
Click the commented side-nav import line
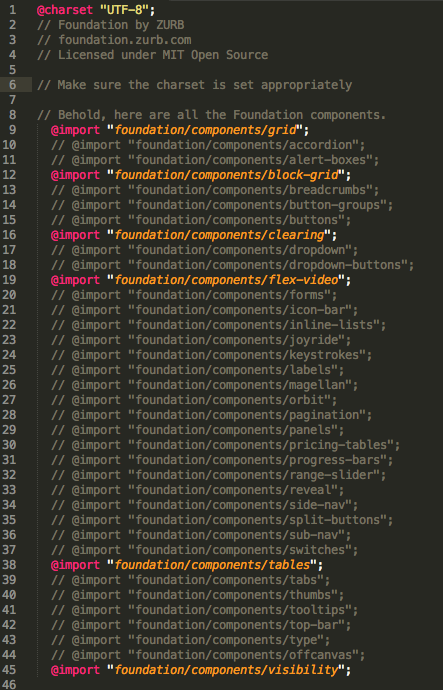point(204,505)
